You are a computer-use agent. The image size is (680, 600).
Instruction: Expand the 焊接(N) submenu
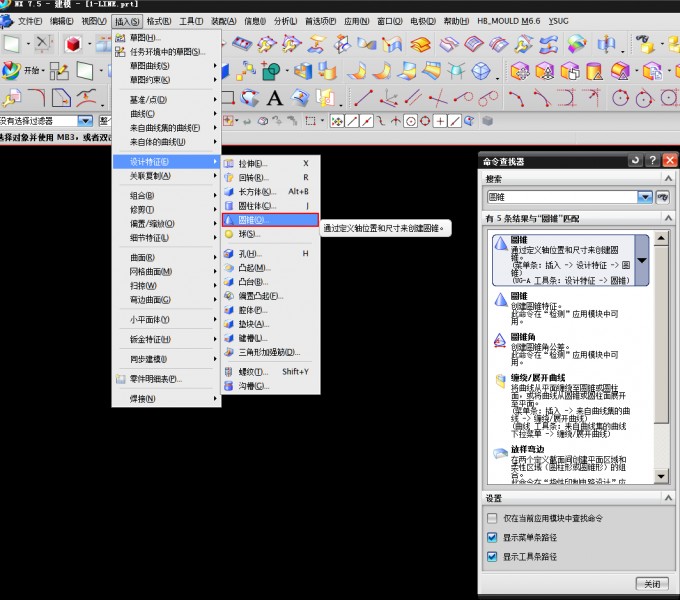(x=167, y=399)
